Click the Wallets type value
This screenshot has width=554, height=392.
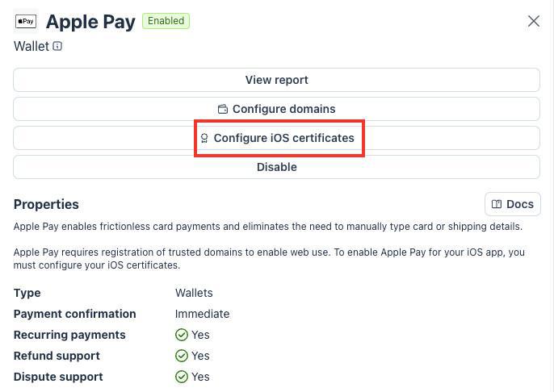pyautogui.click(x=194, y=293)
